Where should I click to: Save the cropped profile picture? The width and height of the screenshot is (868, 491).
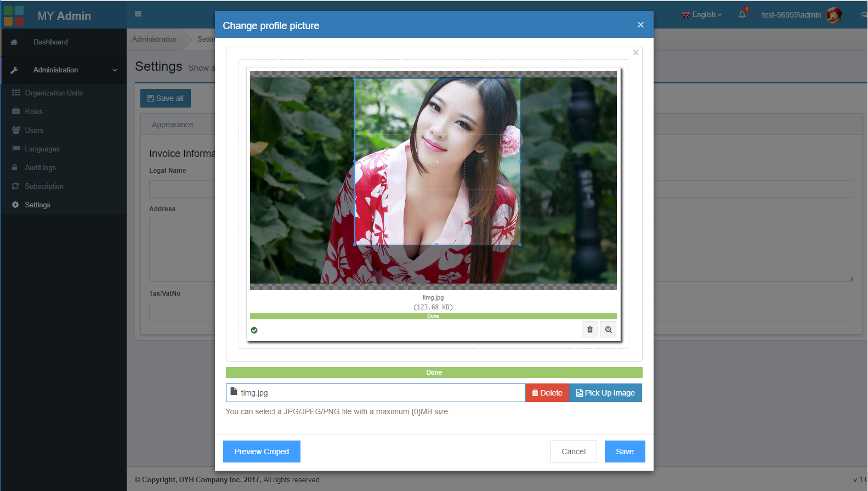click(625, 452)
